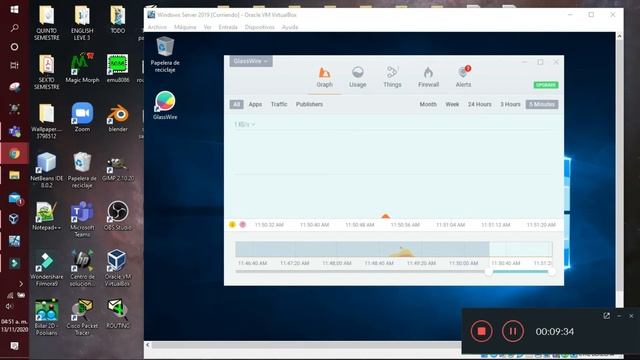Open the Ver menu in VirtualBox
This screenshot has height=360, width=640.
point(207,27)
